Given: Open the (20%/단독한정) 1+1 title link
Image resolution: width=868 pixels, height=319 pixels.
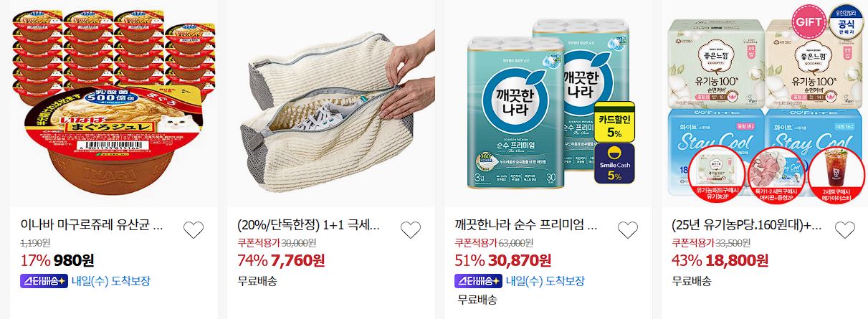Looking at the screenshot, I should point(309,227).
